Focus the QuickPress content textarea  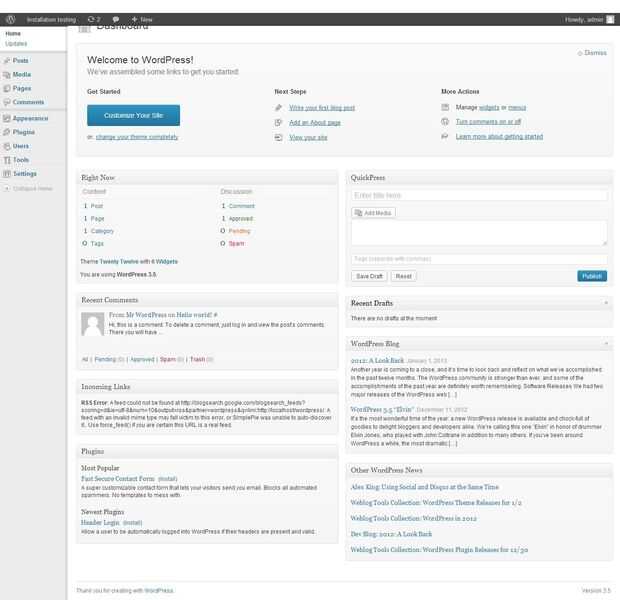(x=479, y=233)
